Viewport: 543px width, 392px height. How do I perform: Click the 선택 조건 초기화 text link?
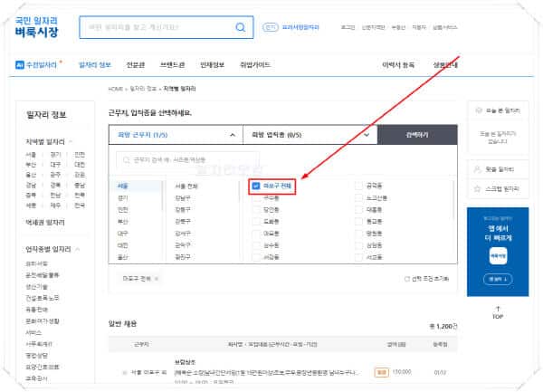(x=430, y=279)
